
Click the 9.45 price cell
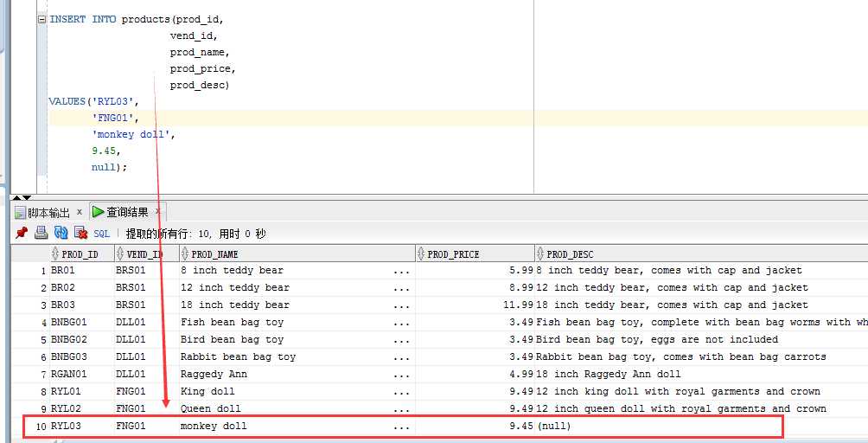(x=475, y=426)
